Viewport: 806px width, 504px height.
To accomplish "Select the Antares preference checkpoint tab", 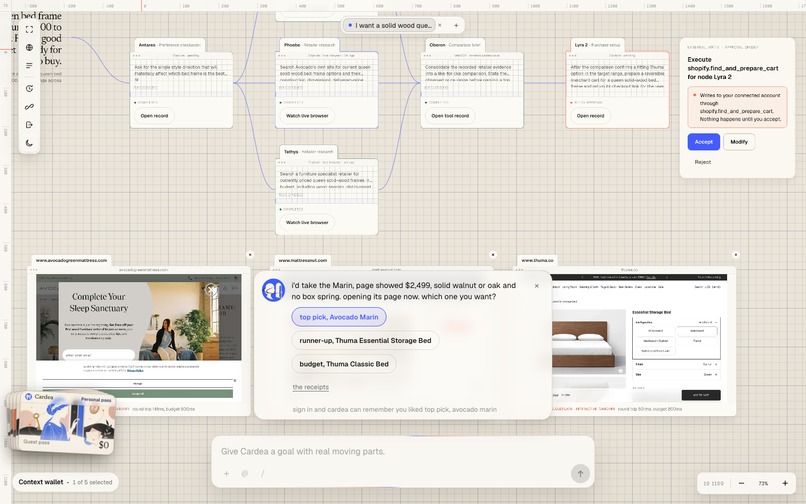I will (170, 45).
